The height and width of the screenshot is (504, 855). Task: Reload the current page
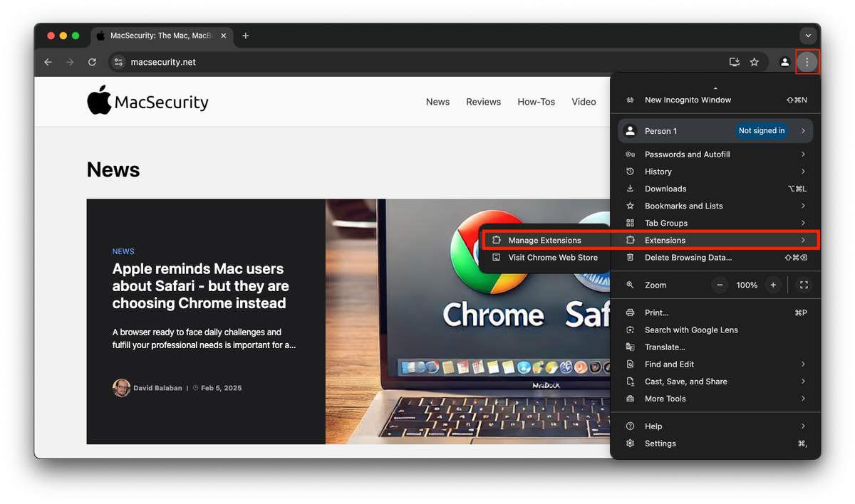(x=92, y=62)
